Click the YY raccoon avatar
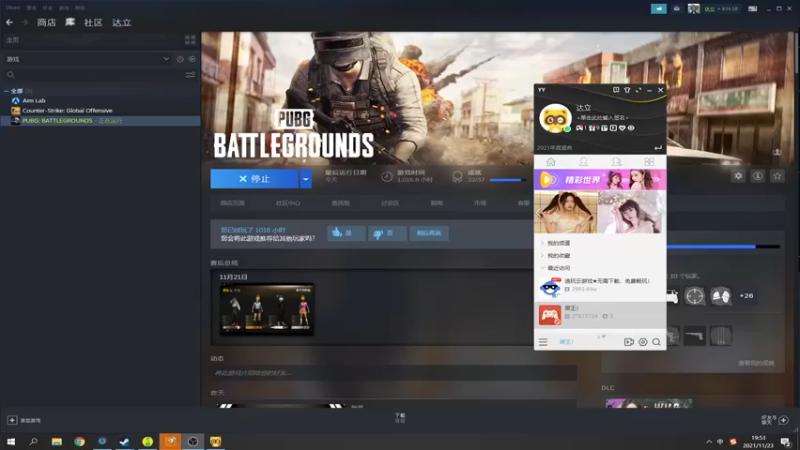Screen dimensions: 800x450 point(555,118)
